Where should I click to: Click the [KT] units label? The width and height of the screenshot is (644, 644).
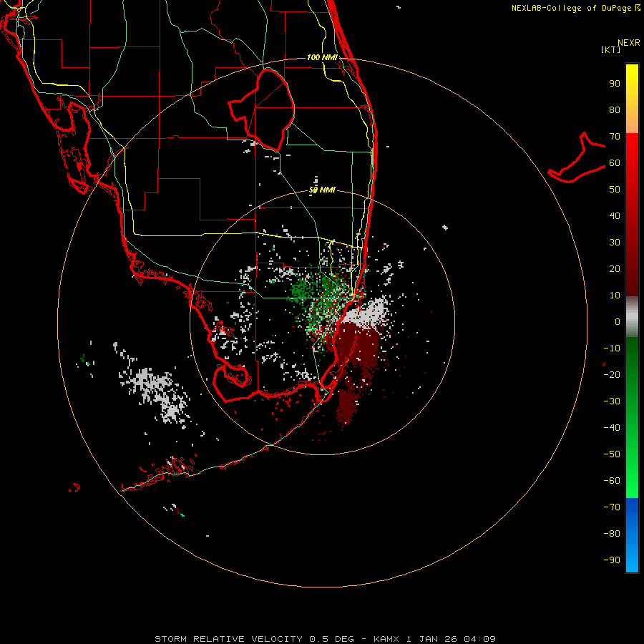tap(610, 49)
